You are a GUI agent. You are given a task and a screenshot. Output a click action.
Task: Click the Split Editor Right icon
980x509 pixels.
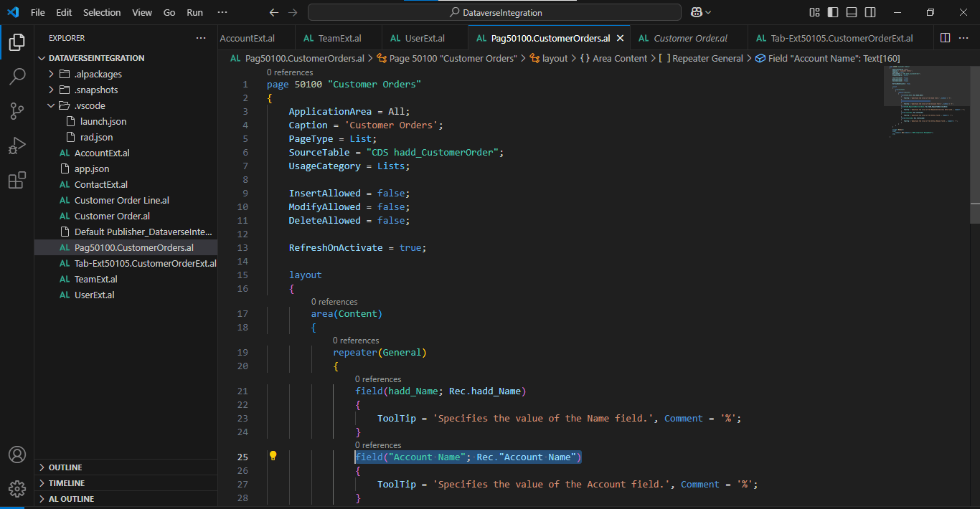point(945,38)
